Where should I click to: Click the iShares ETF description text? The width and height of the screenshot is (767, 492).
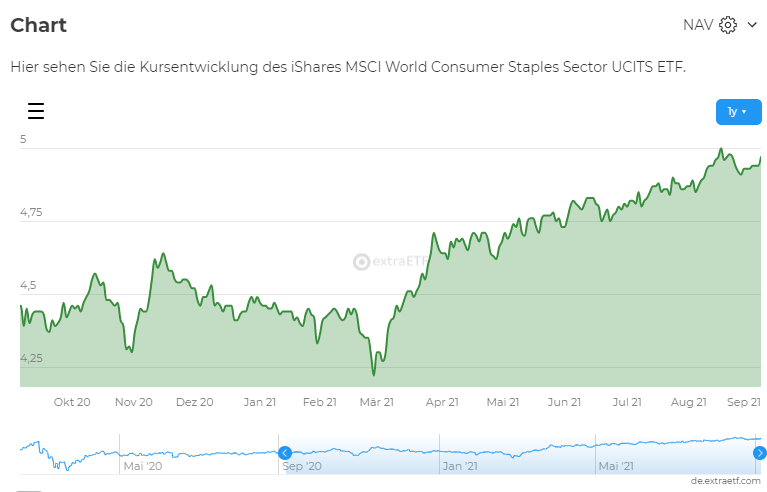(348, 66)
